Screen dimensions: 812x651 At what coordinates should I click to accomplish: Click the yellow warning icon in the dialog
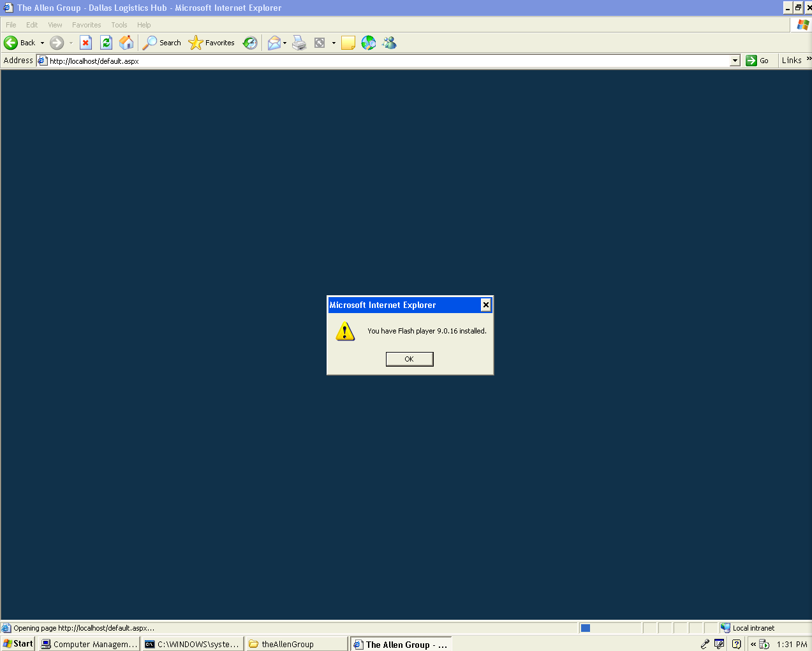coord(345,331)
